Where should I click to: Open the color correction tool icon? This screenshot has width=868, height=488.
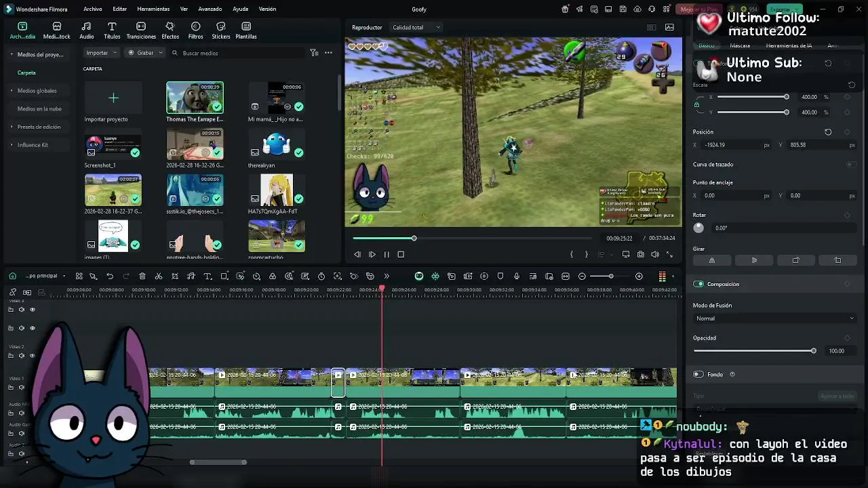point(273,276)
